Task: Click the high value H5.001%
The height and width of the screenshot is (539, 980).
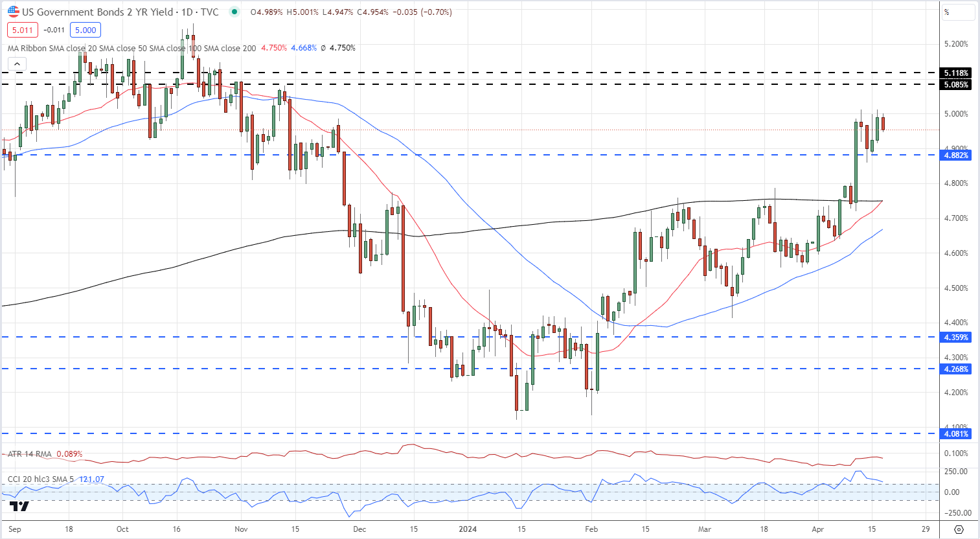Action: tap(302, 12)
